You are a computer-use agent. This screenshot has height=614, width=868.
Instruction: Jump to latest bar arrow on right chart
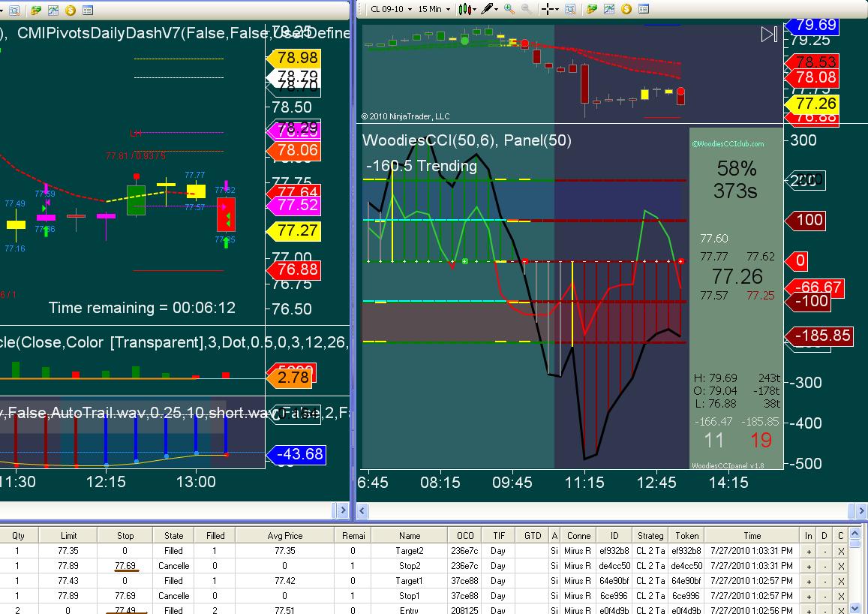pyautogui.click(x=769, y=35)
